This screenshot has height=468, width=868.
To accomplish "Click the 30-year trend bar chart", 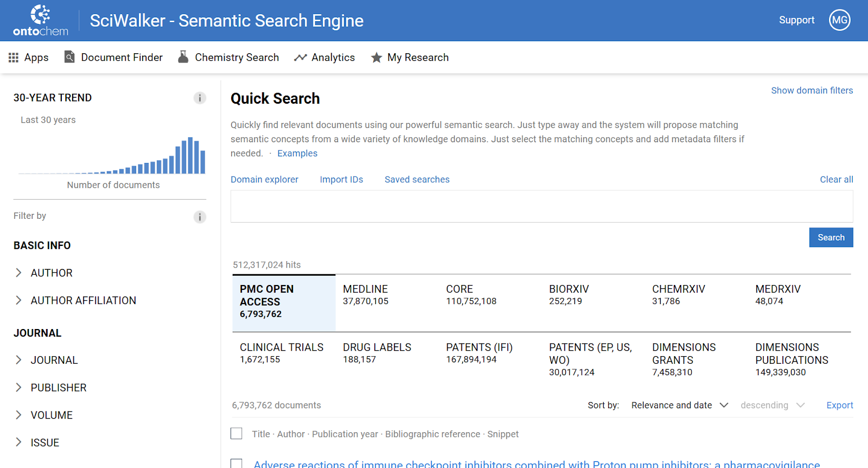I will tap(112, 155).
